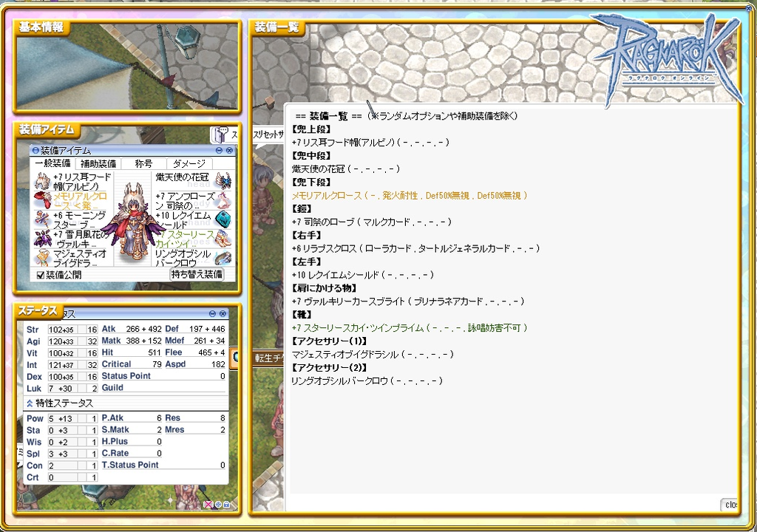Collapse the 特性ステータス section

(30, 403)
